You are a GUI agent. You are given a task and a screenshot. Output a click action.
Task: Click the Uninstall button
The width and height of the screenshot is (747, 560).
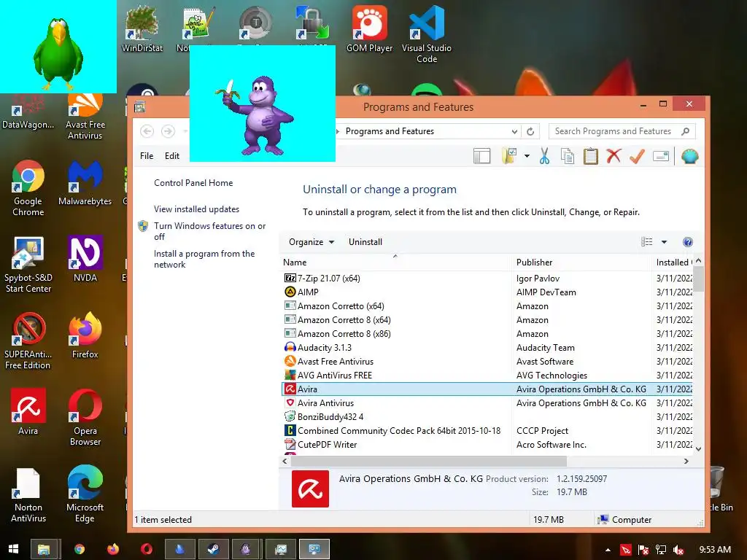[365, 242]
